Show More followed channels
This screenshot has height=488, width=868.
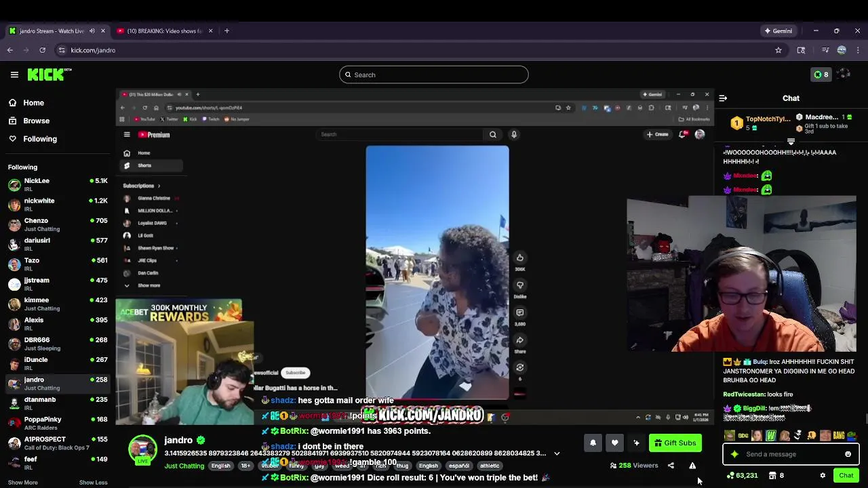[22, 483]
